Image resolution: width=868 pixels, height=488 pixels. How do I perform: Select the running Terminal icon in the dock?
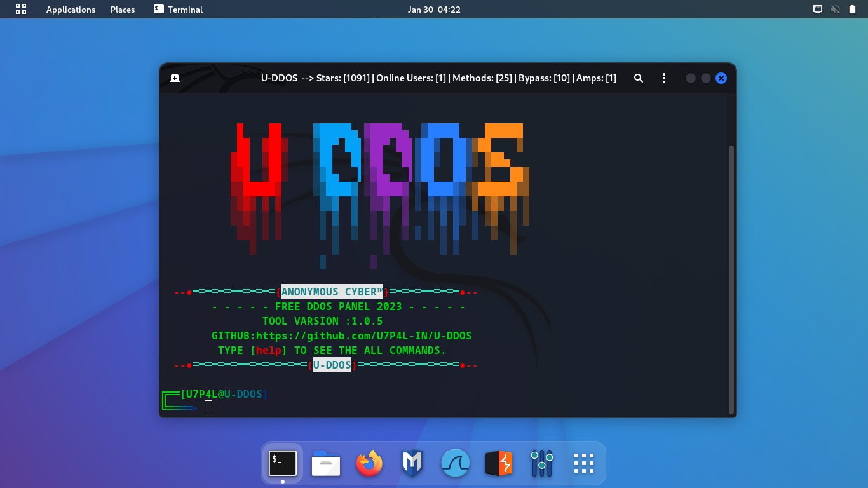[x=282, y=463]
